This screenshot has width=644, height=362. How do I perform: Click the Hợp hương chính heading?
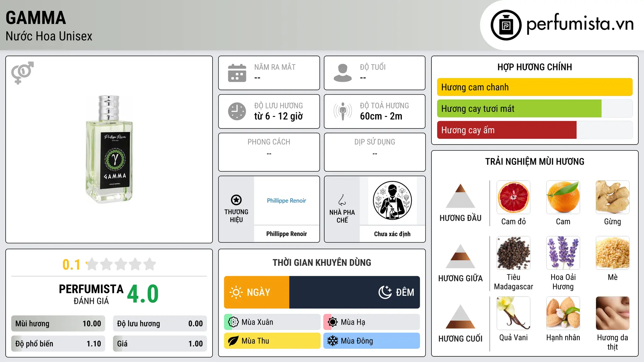tap(535, 67)
